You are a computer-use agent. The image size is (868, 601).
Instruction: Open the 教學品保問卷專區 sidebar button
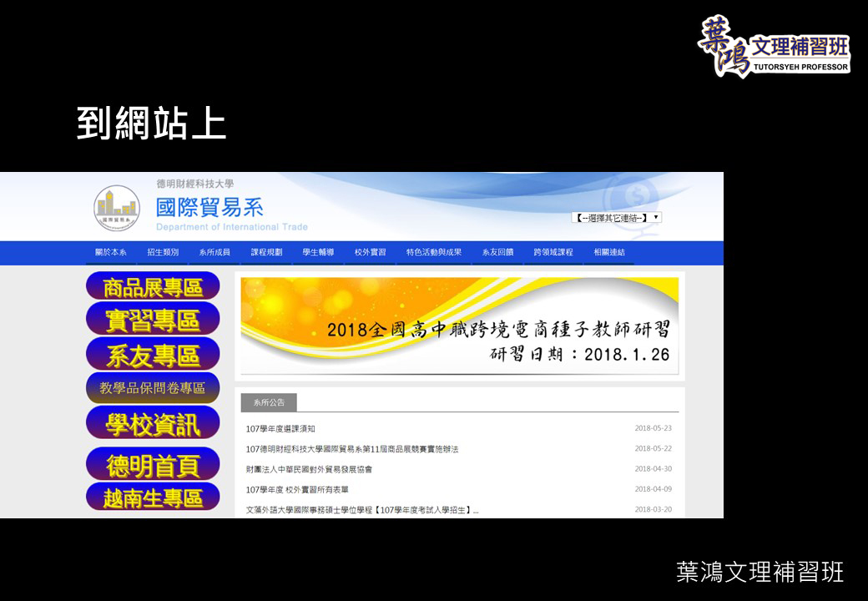click(153, 388)
